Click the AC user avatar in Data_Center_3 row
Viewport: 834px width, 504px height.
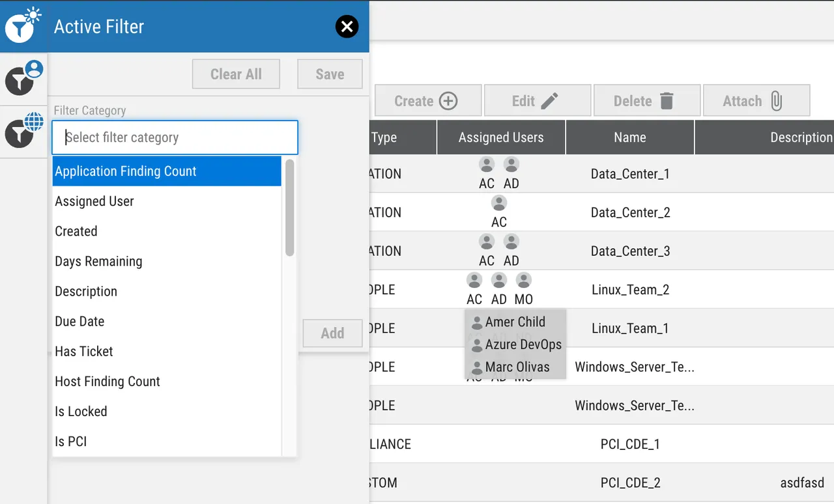(x=487, y=242)
